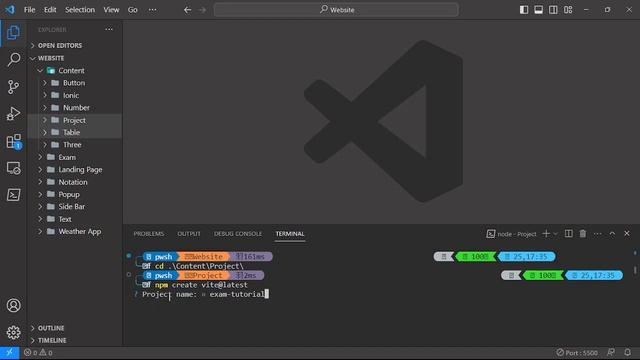Open the terminal panel more actions

pyautogui.click(x=598, y=233)
